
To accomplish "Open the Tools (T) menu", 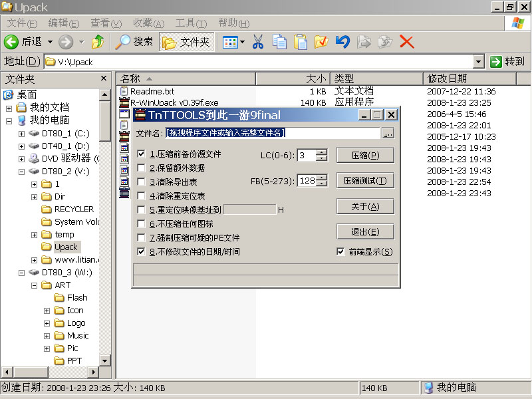I will 191,23.
